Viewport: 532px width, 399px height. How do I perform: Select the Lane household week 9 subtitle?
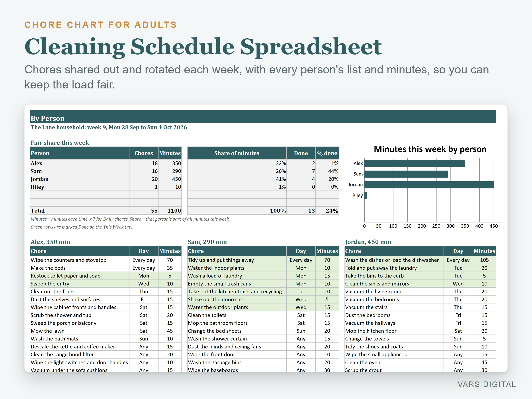[x=109, y=127]
